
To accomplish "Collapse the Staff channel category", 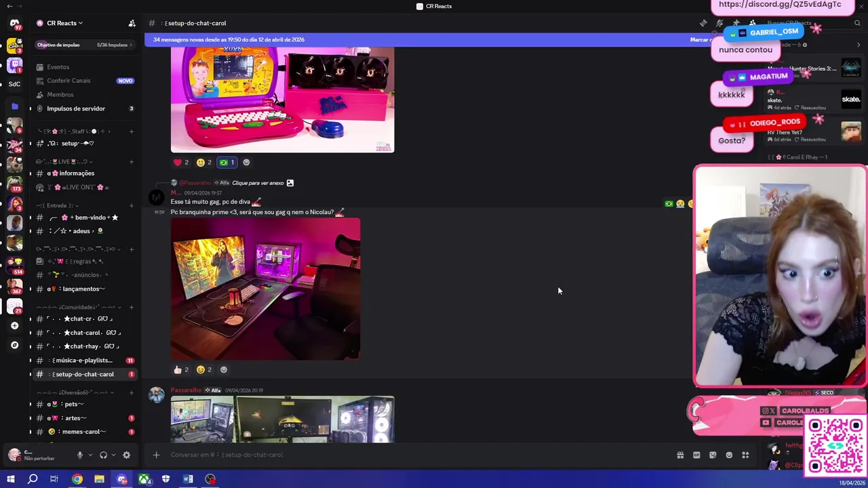I will [75, 131].
